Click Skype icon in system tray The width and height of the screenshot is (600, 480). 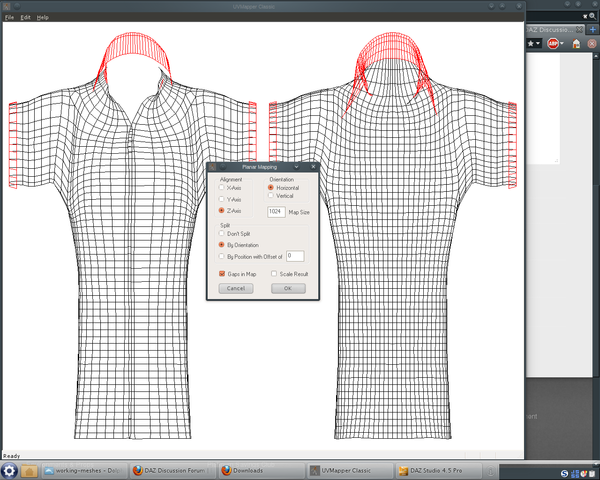pyautogui.click(x=564, y=473)
